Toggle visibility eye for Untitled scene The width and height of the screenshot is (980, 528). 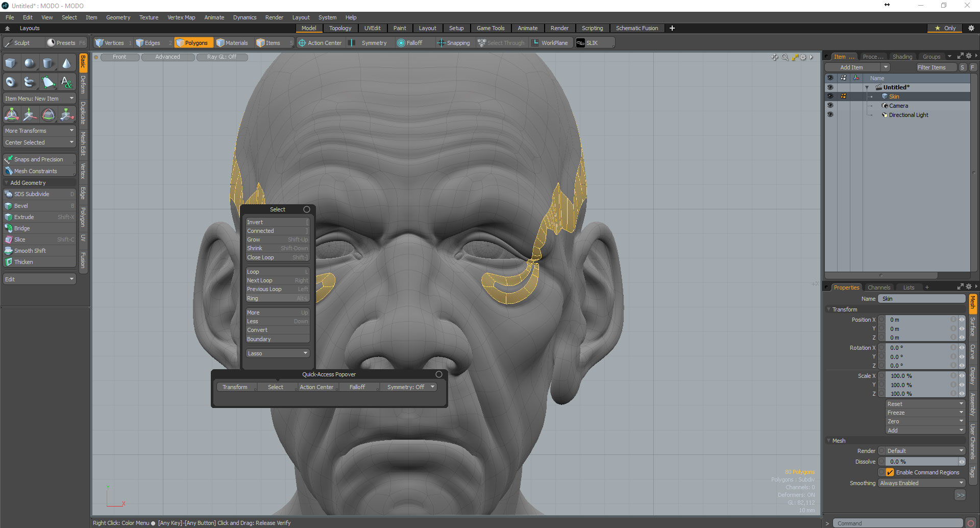coord(830,87)
